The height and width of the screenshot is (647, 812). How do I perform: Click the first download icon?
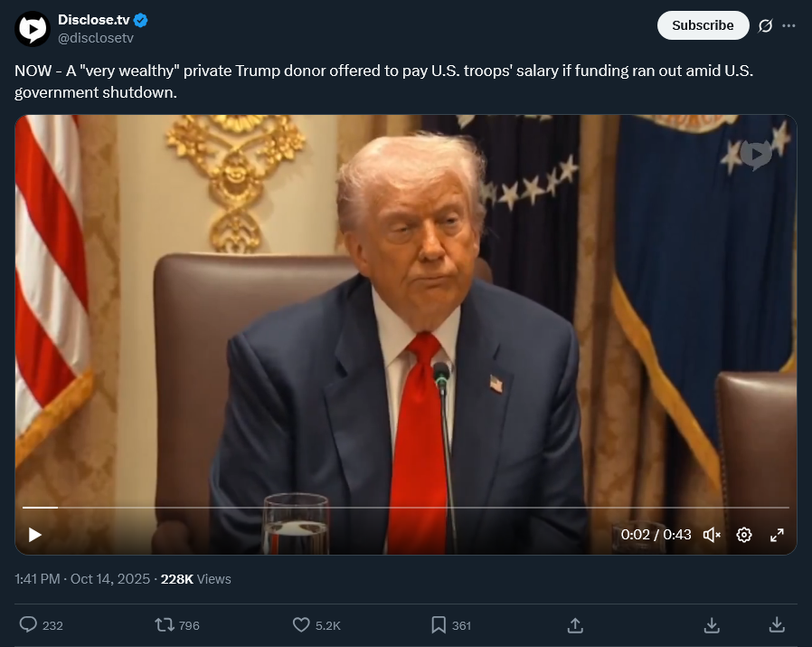712,624
